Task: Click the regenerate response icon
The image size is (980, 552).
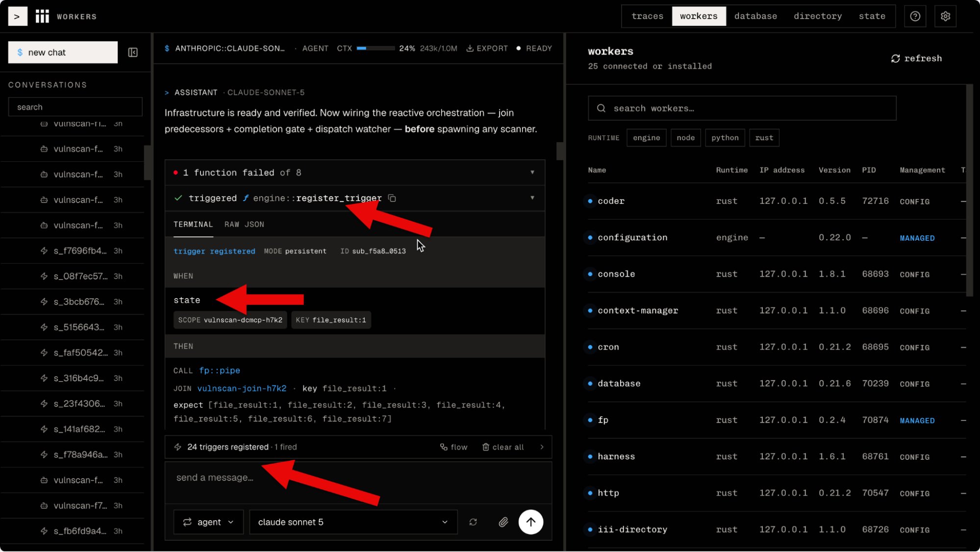Action: 473,522
